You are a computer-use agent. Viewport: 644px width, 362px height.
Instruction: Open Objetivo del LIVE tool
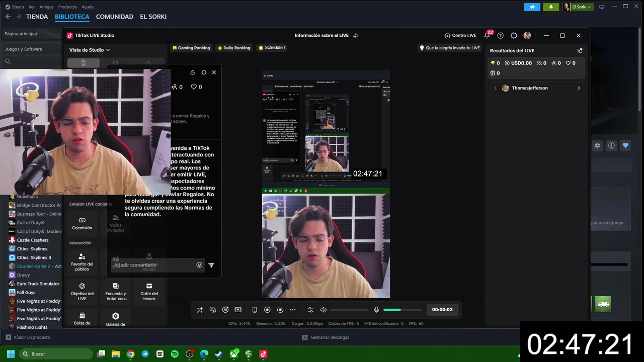[x=82, y=292]
